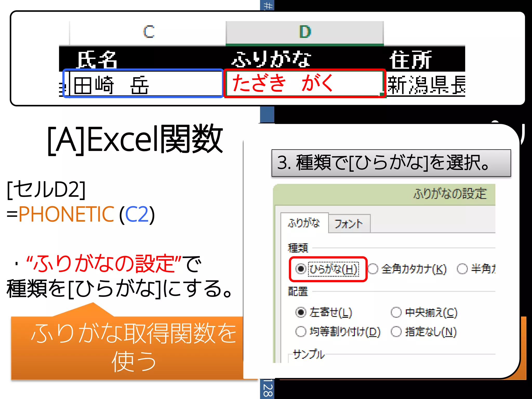The height and width of the screenshot is (399, 532).
Task: Open the ふりがな tab in the dialog
Action: pyautogui.click(x=304, y=223)
